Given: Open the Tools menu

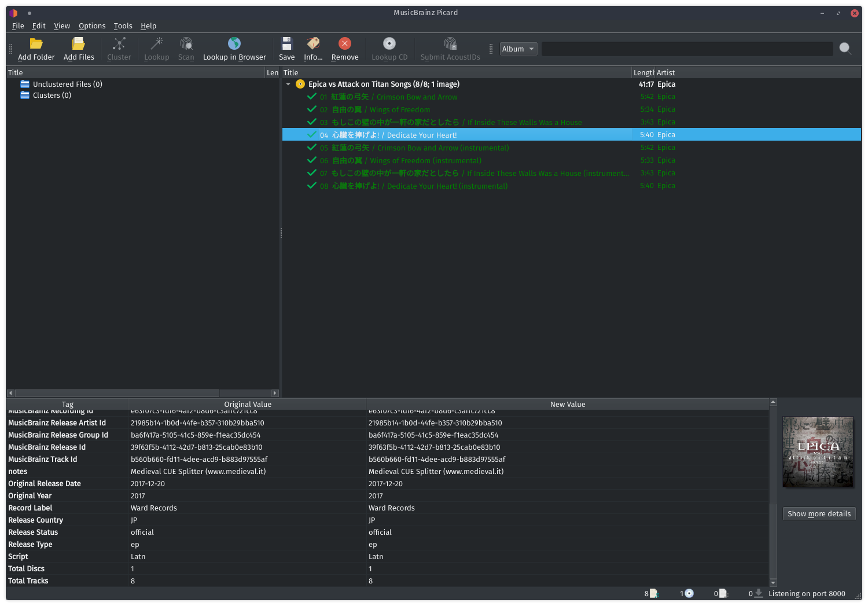Looking at the screenshot, I should [123, 26].
